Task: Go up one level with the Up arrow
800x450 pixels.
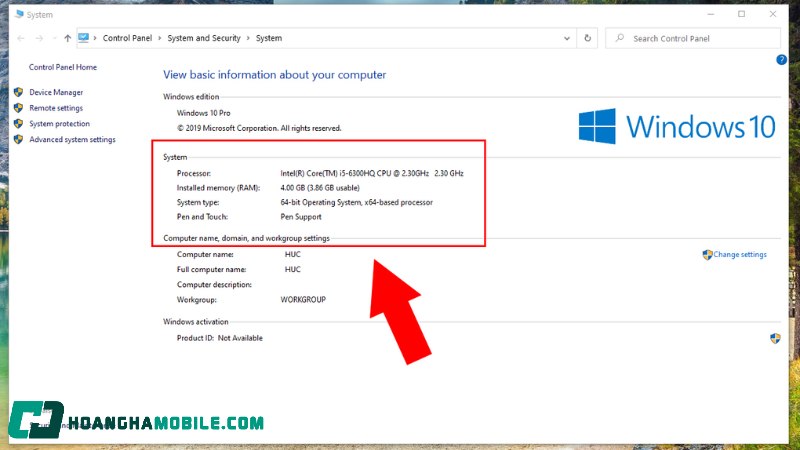Action: tap(67, 38)
